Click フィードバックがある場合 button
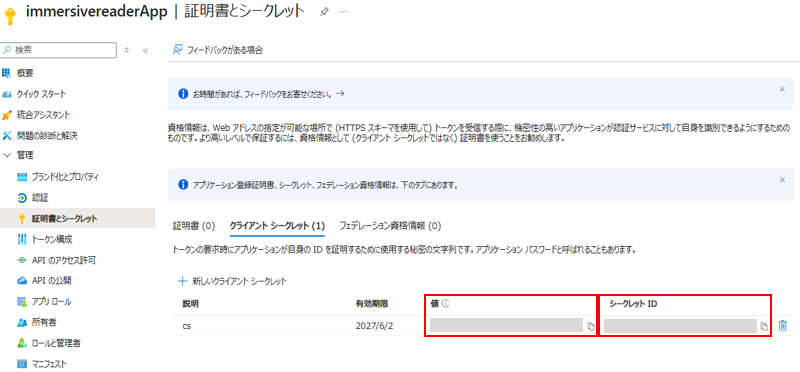 point(218,50)
